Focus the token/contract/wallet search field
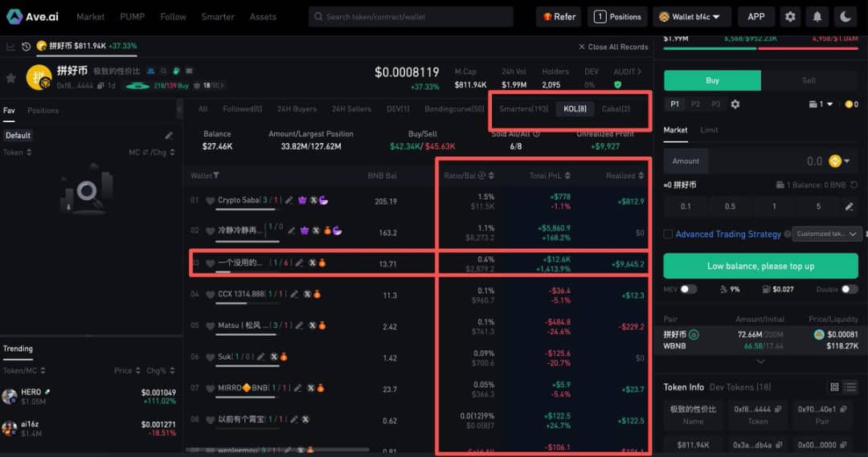The width and height of the screenshot is (868, 457). tap(411, 17)
